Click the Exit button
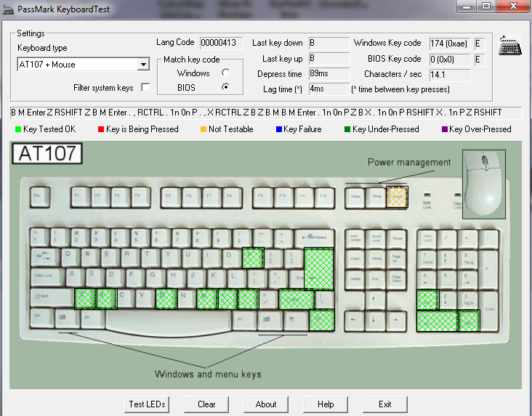 click(385, 404)
